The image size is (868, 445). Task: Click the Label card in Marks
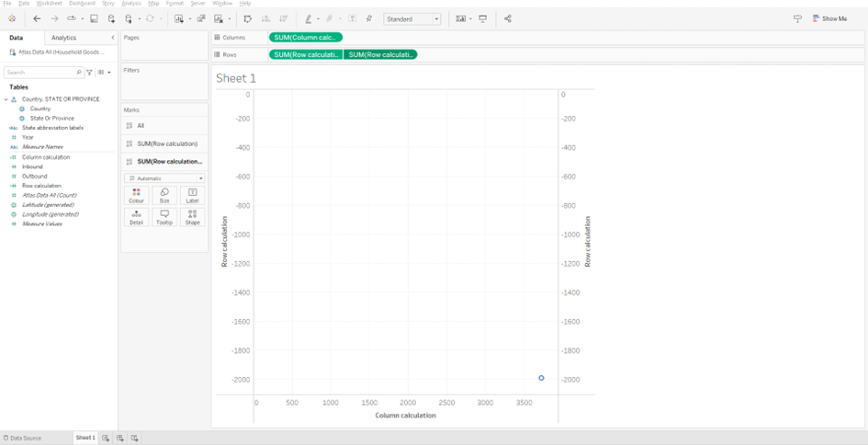coord(193,196)
